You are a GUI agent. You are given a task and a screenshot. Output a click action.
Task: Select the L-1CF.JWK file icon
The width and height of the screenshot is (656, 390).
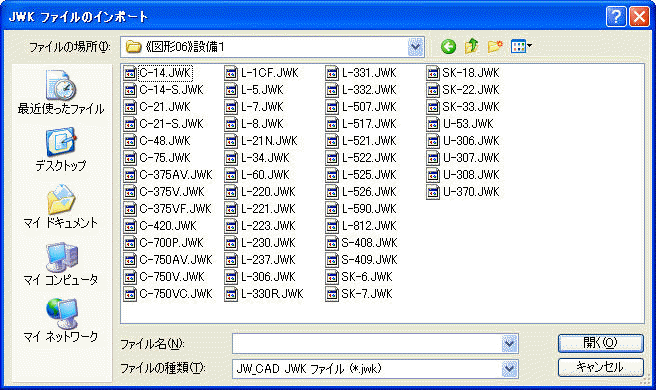(x=231, y=73)
